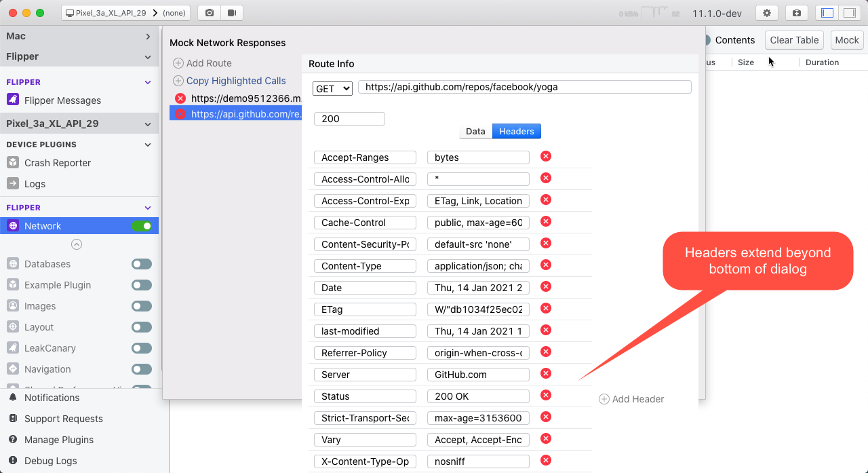Remove the Accept-Ranges header

pos(546,156)
